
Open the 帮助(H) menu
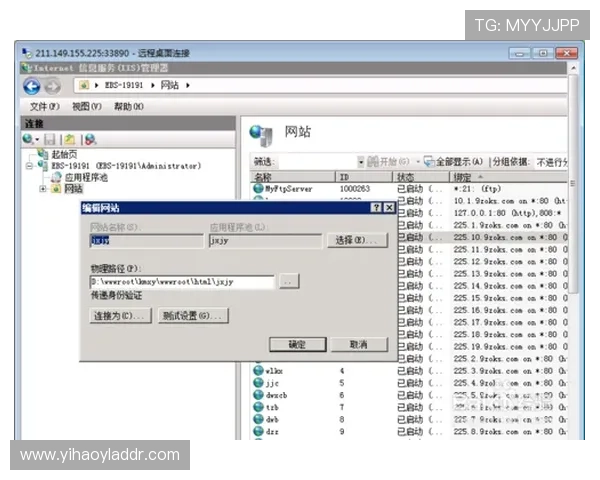128,106
